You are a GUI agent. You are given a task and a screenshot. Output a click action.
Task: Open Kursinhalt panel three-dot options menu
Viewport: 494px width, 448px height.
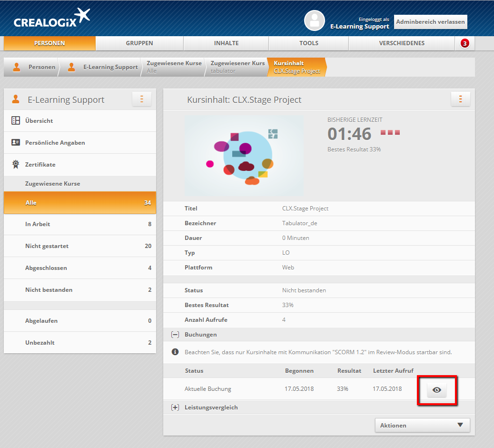(460, 100)
